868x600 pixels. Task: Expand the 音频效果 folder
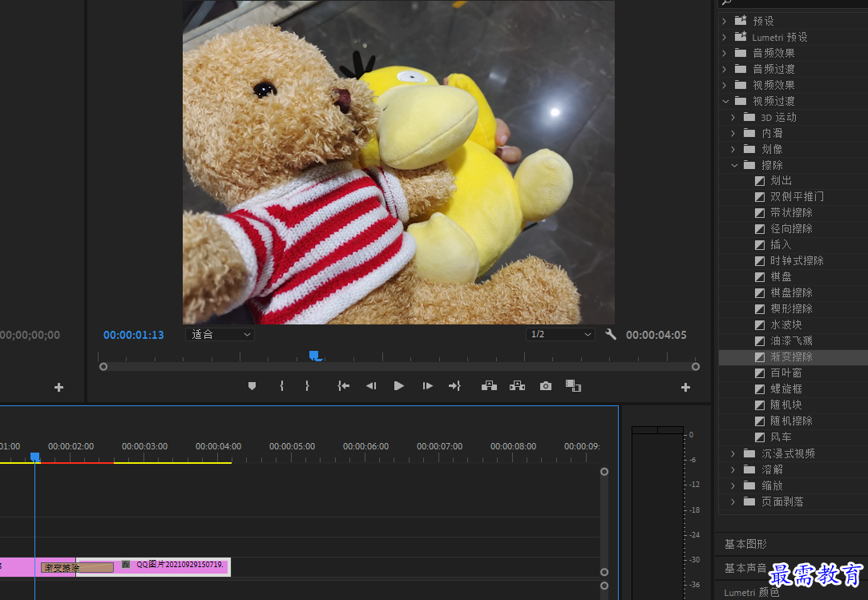tap(725, 53)
